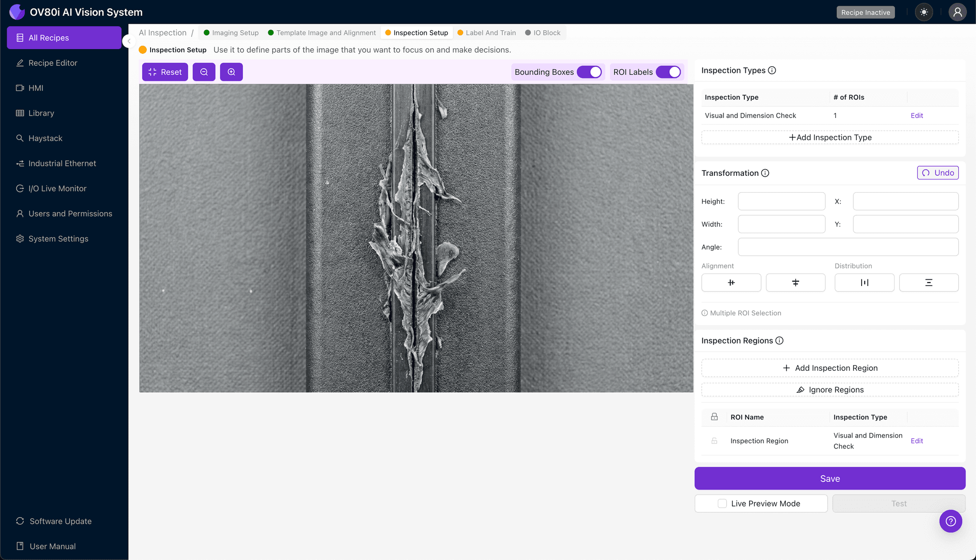The image size is (976, 560).
Task: Click the distribute horizontally icon
Action: coord(864,283)
